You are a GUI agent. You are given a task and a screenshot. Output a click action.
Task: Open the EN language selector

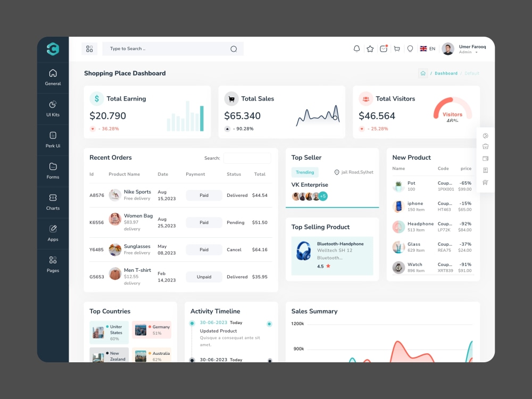428,49
